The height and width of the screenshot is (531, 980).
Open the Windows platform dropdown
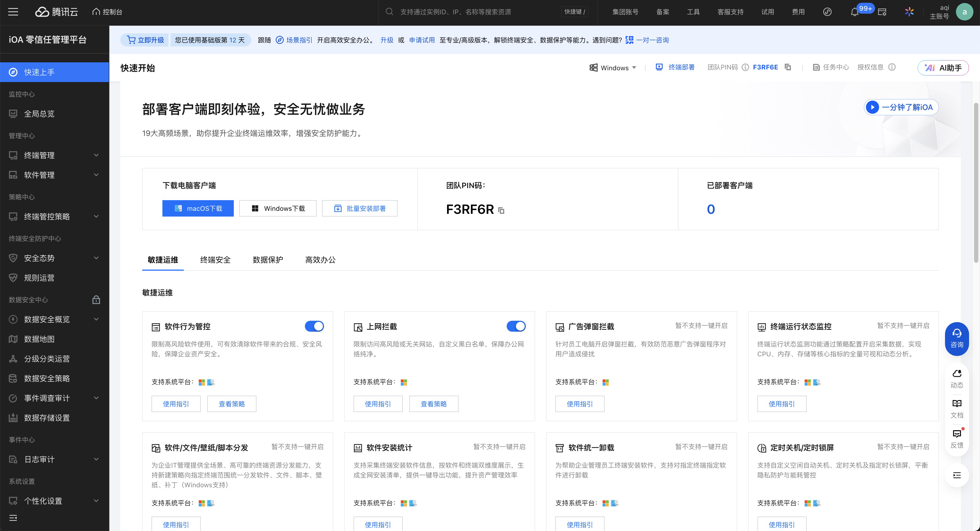point(613,68)
